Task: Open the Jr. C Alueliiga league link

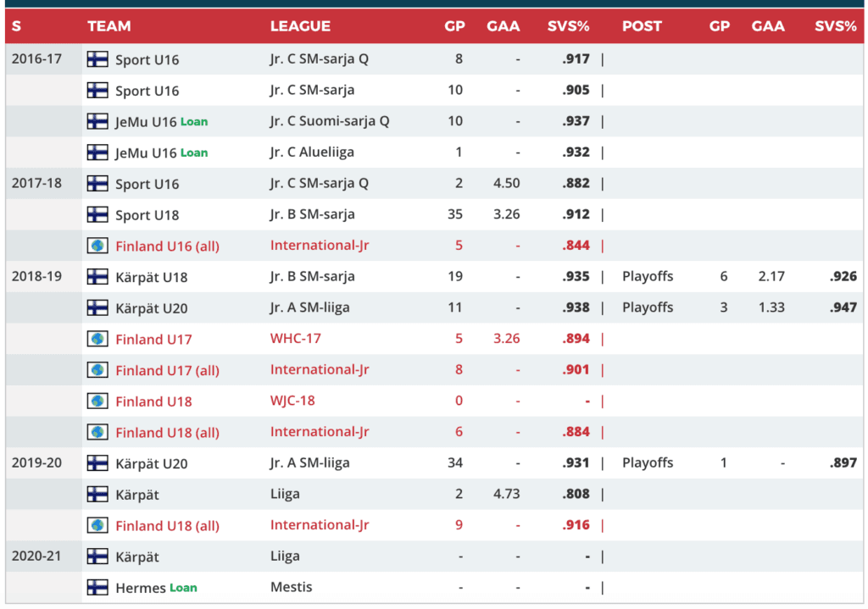Action: (312, 152)
